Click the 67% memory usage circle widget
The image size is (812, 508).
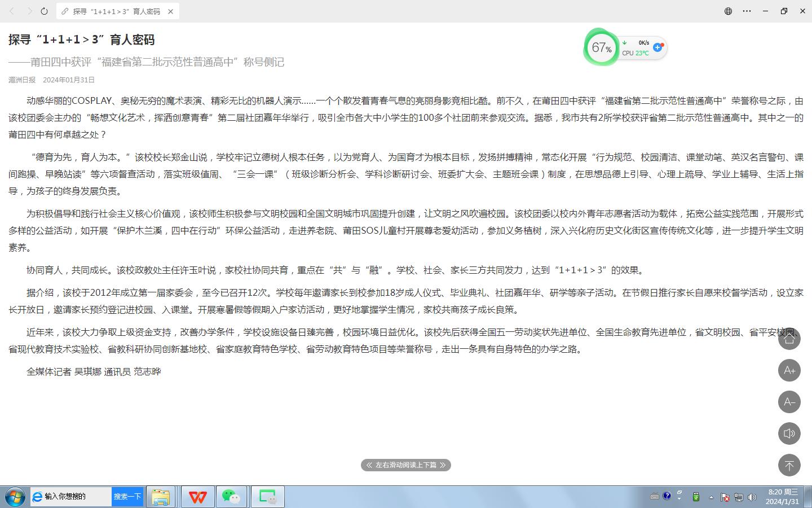pos(601,47)
